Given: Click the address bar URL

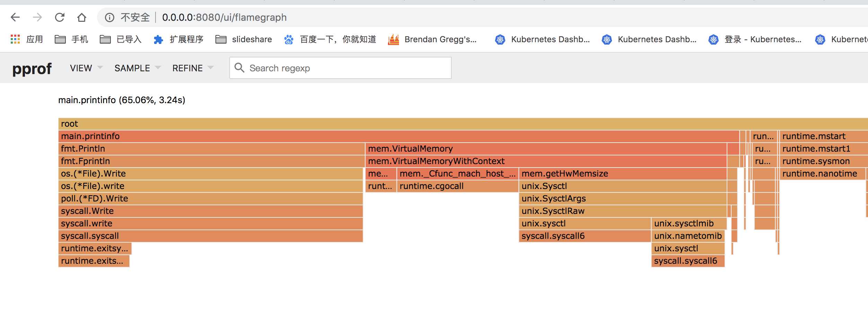Looking at the screenshot, I should [x=224, y=17].
